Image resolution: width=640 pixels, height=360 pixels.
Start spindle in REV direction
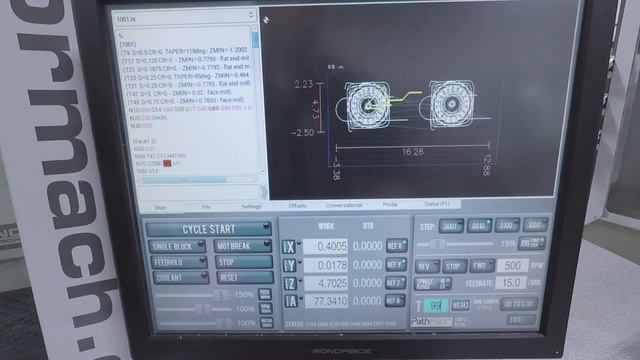(x=427, y=267)
